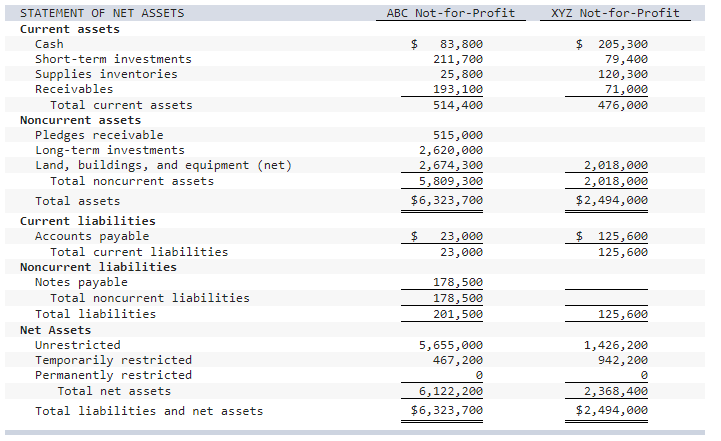Select the value 193,100

(458, 89)
